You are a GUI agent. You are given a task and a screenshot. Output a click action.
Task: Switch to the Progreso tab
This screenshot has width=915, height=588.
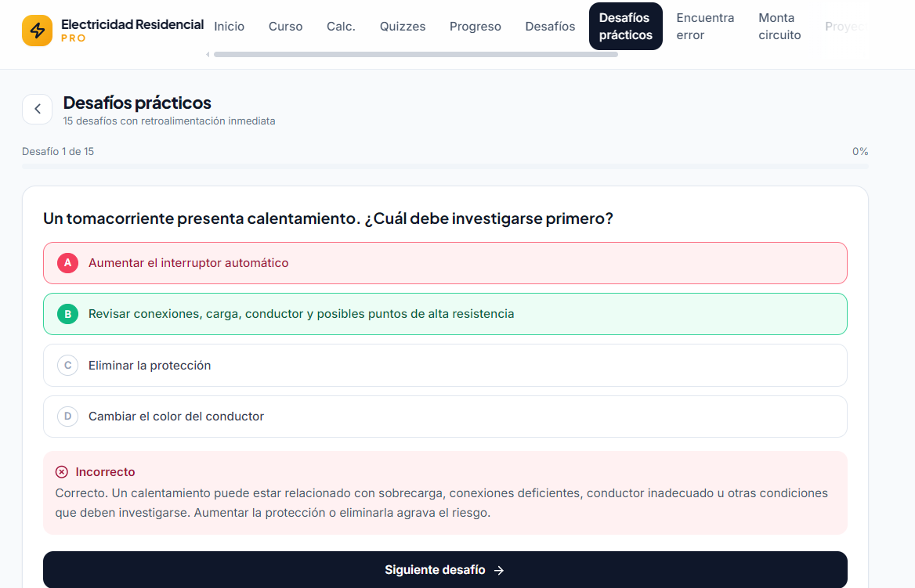click(x=475, y=27)
